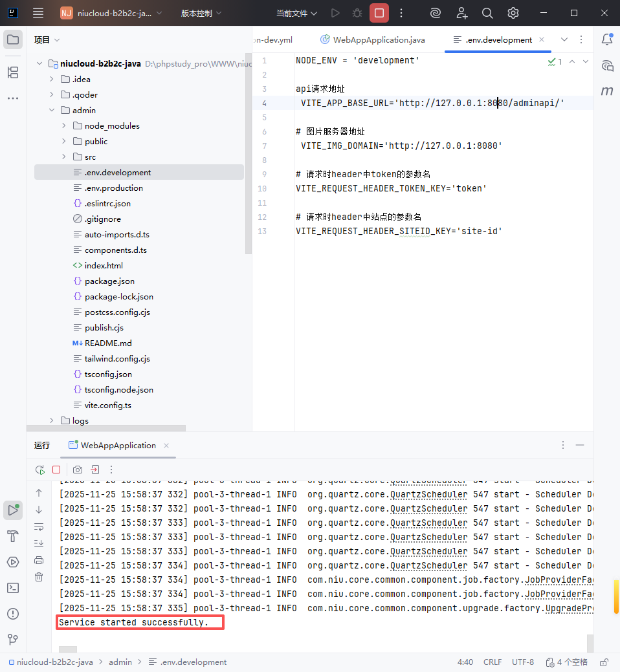Image resolution: width=620 pixels, height=672 pixels.
Task: Toggle soft-wrap in the console output
Action: coord(39,526)
